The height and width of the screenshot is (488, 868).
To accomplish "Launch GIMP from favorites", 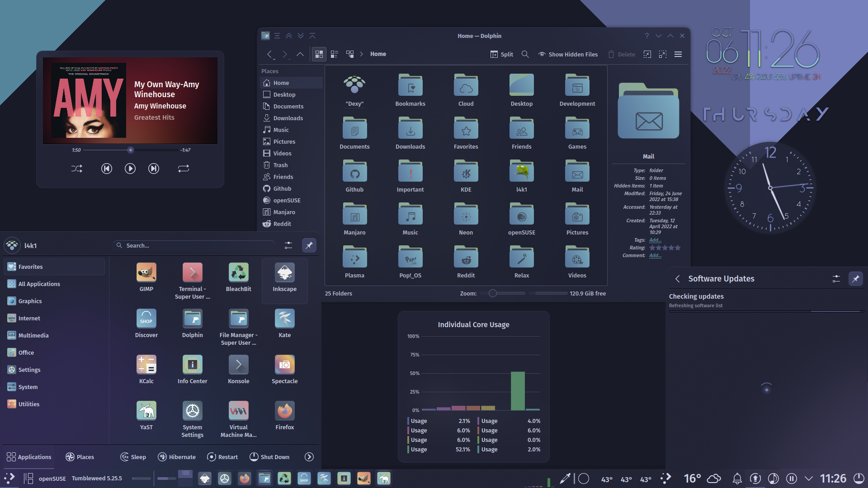I will (x=146, y=277).
